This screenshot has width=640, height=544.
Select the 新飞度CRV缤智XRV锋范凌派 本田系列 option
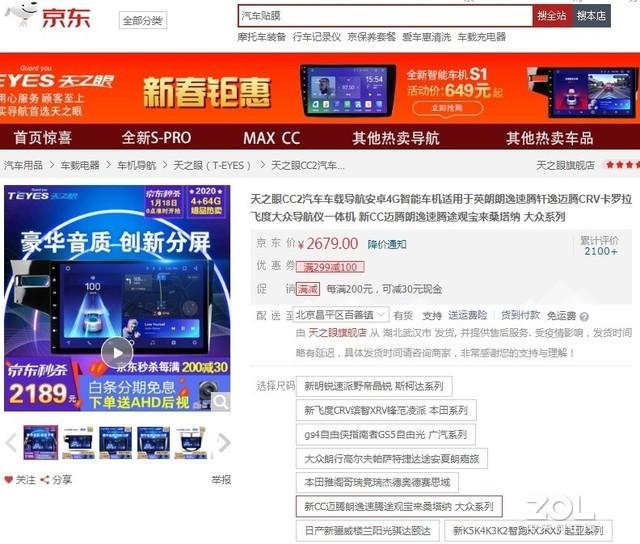coord(386,410)
